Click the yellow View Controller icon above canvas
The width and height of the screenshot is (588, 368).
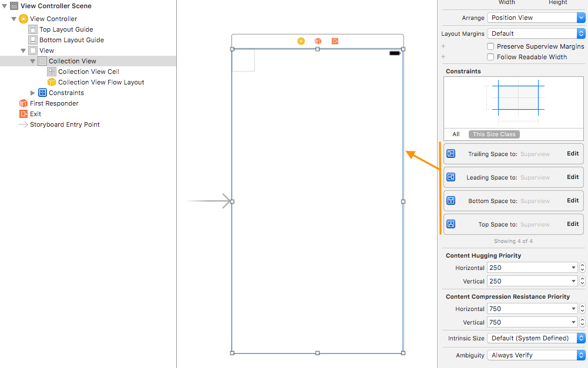301,41
